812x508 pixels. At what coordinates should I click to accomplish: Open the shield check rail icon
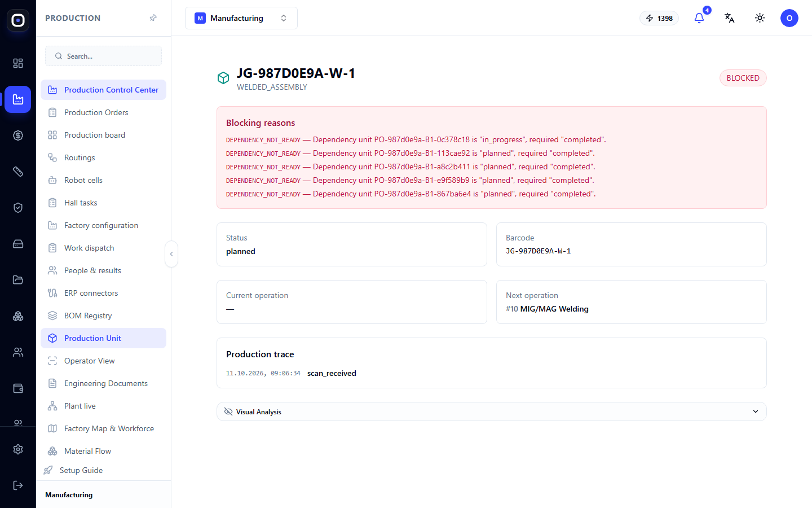[x=18, y=208]
